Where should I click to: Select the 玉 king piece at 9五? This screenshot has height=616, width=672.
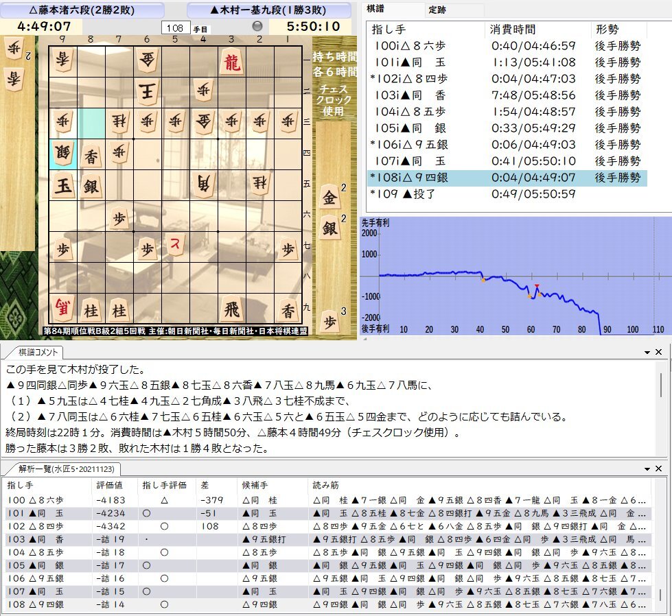click(x=63, y=185)
